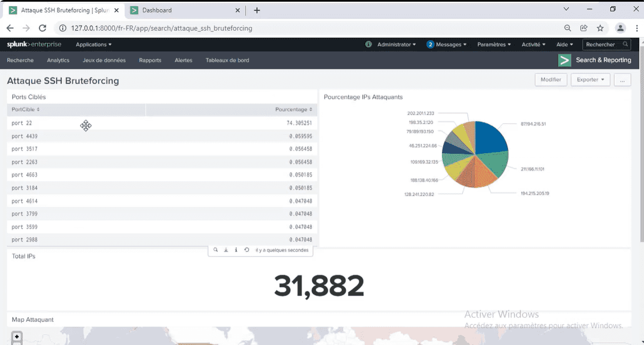Close the Dashboard tab

(237, 10)
